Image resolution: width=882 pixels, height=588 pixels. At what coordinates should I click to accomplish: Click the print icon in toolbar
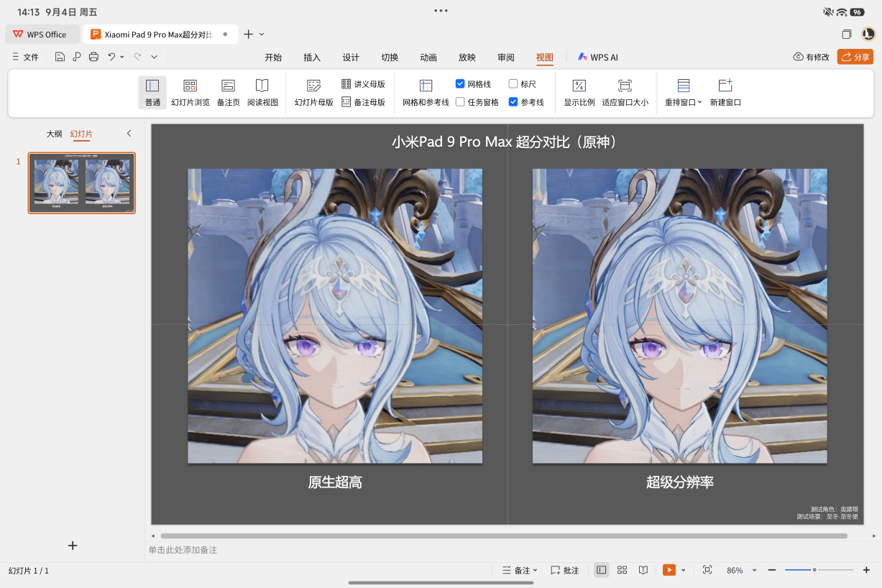click(x=93, y=57)
